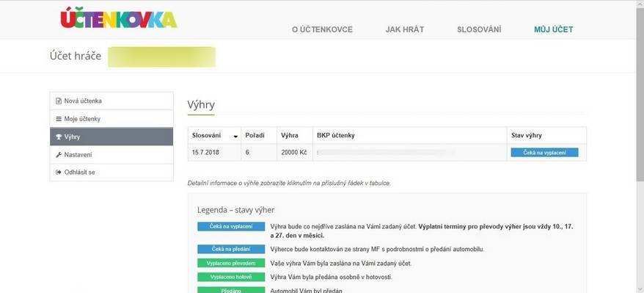Click the list icon beside Moje účtenky

[x=59, y=119]
